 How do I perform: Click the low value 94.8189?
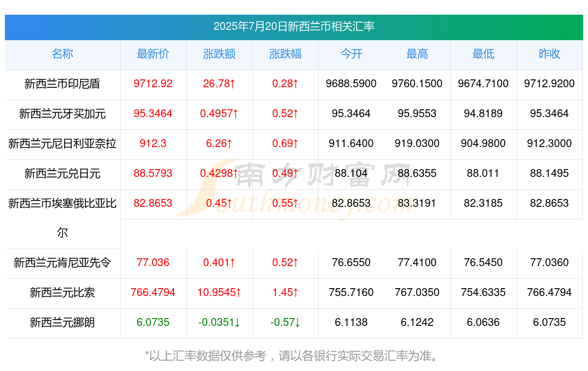483,114
